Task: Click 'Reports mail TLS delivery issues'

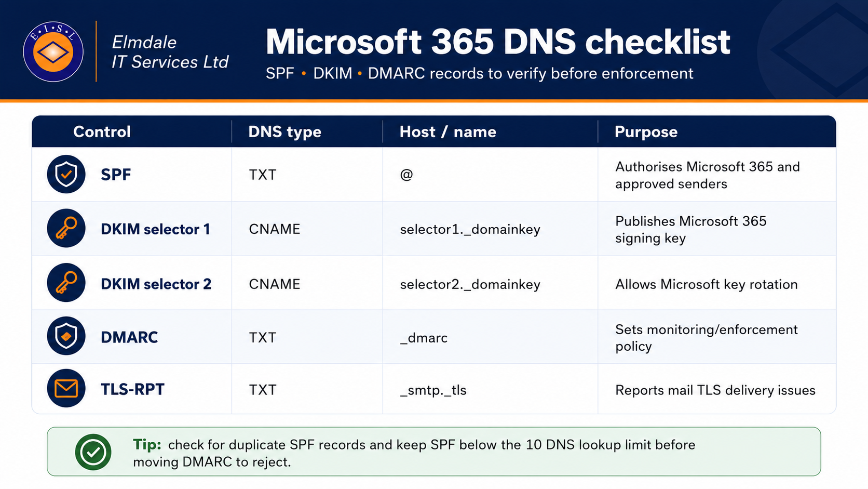Action: (x=715, y=390)
